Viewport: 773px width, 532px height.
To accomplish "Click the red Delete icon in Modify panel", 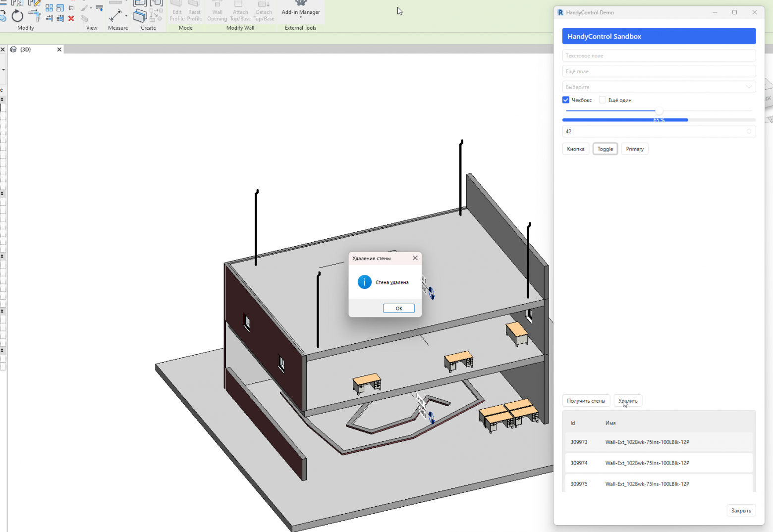I will (x=71, y=18).
